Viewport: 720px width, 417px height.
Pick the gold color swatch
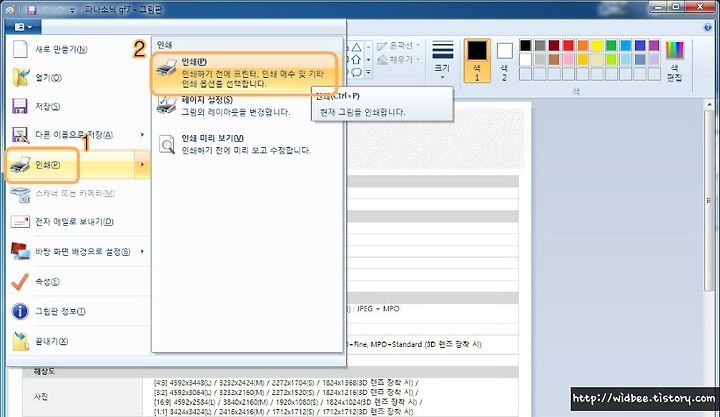click(x=583, y=59)
